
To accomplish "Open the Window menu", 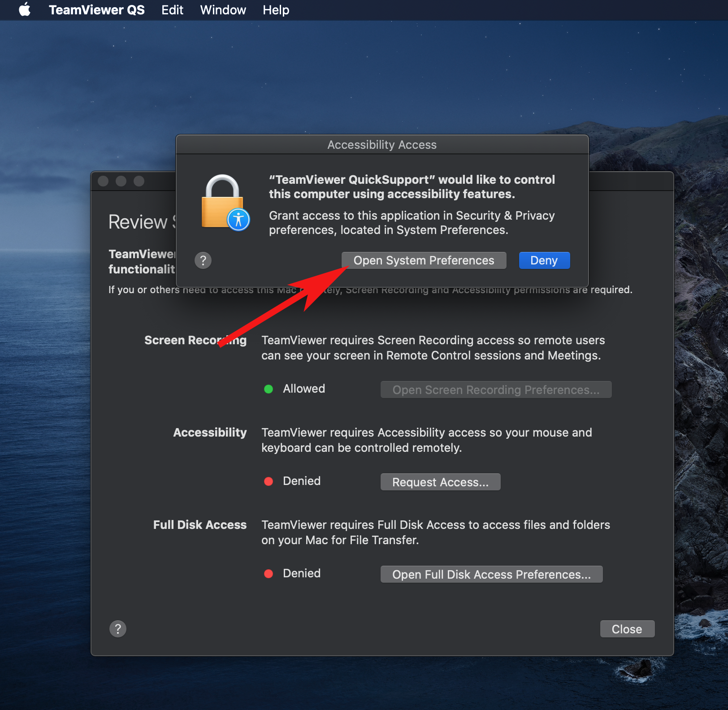I will click(223, 10).
